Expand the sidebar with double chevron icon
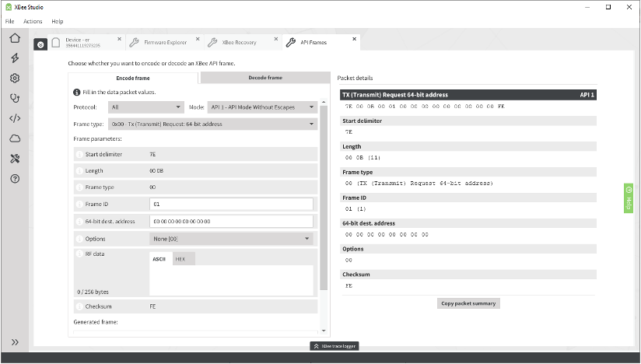 point(15,342)
